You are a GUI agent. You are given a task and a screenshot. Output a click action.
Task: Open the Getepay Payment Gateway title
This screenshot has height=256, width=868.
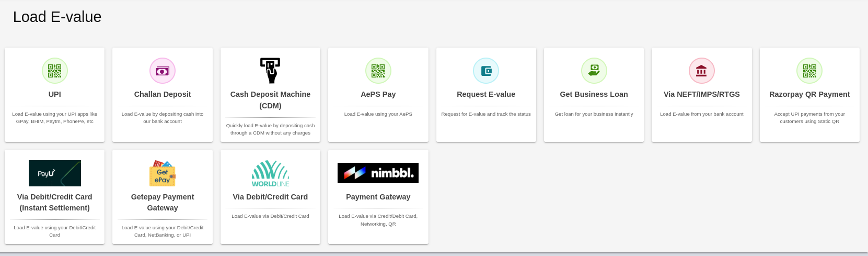click(x=163, y=202)
